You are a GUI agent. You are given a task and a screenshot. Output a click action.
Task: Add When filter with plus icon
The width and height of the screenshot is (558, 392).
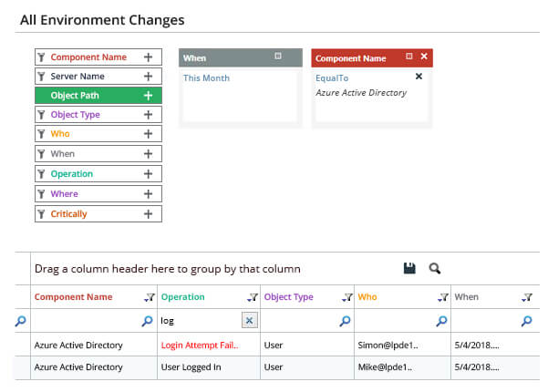148,154
